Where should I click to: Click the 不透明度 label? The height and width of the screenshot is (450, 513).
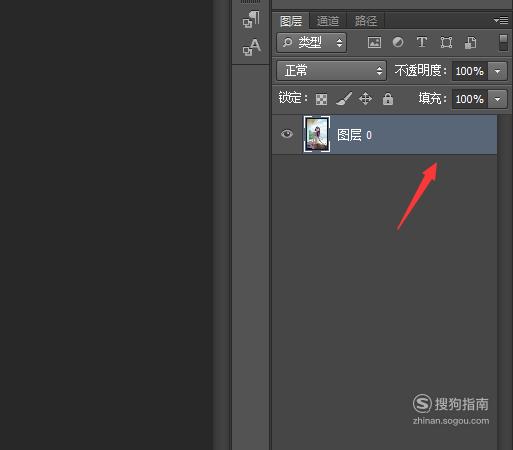(x=420, y=71)
